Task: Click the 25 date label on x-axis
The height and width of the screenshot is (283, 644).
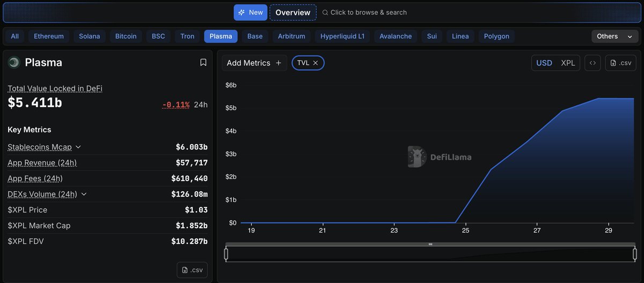Action: coord(465,230)
